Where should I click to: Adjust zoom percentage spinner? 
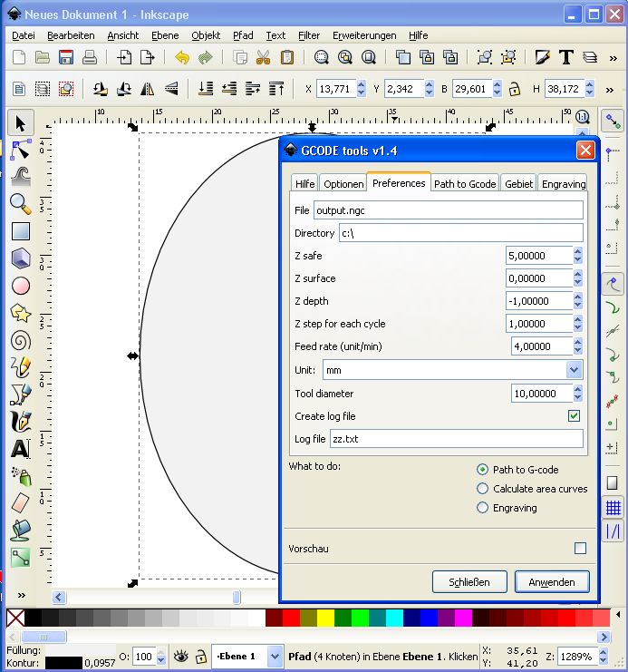click(x=604, y=657)
